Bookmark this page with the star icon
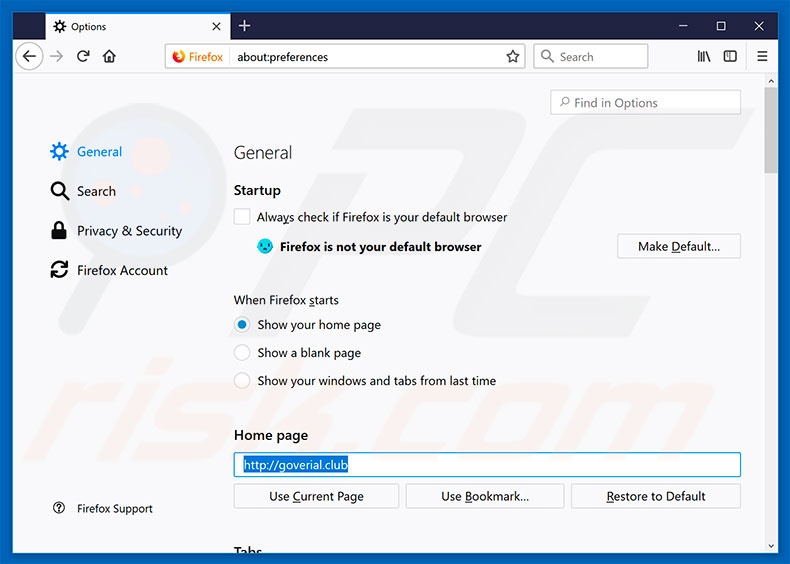Screen dimensions: 790x564 (x=512, y=56)
